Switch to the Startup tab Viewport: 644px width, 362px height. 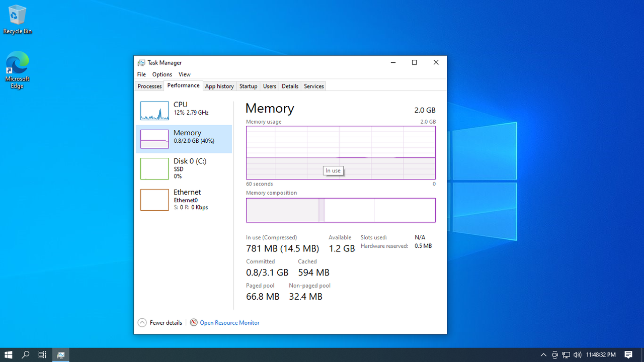tap(248, 86)
